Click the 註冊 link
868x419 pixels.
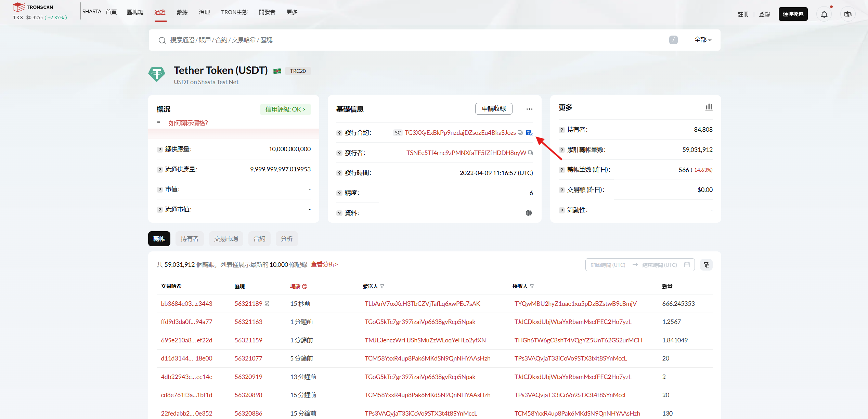click(743, 14)
